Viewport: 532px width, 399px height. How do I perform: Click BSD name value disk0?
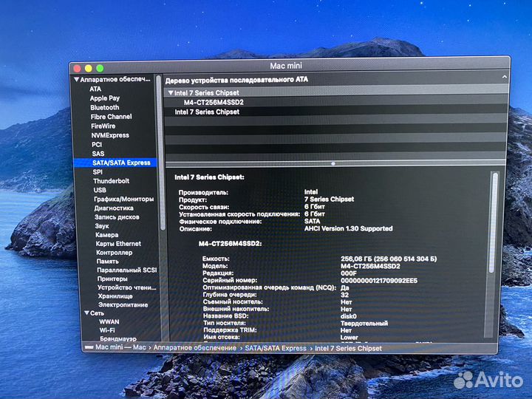click(349, 316)
